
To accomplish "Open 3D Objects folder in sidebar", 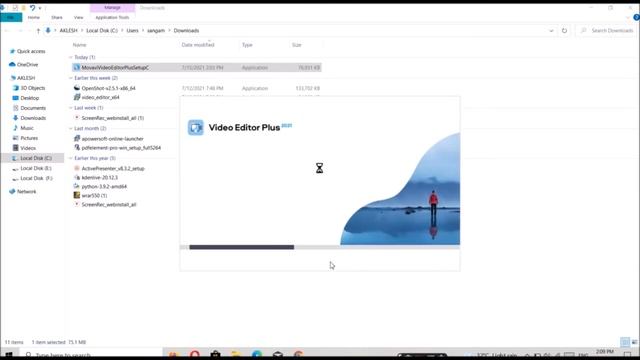I will (29, 88).
